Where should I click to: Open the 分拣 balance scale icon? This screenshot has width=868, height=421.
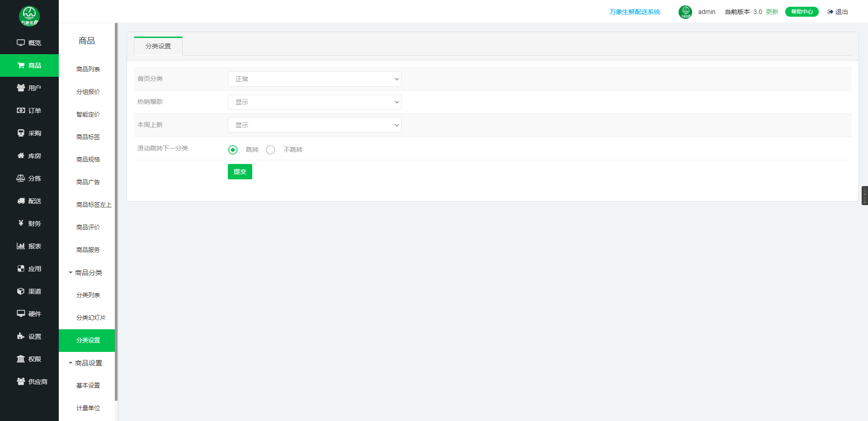[x=21, y=178]
